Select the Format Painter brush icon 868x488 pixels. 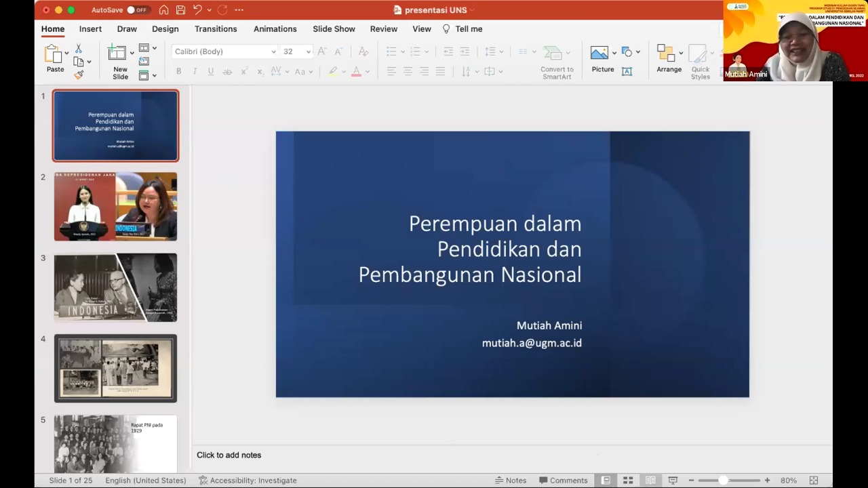click(79, 75)
